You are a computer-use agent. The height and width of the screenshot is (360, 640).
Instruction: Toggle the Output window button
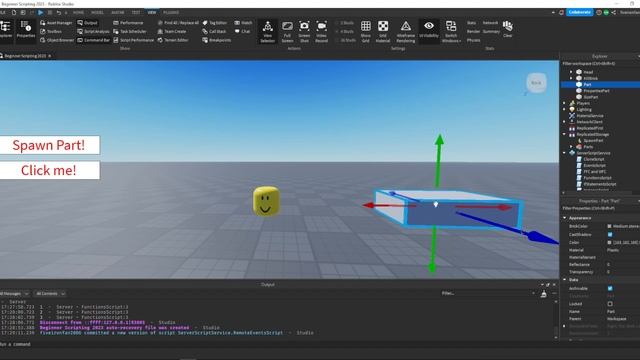tap(87, 23)
